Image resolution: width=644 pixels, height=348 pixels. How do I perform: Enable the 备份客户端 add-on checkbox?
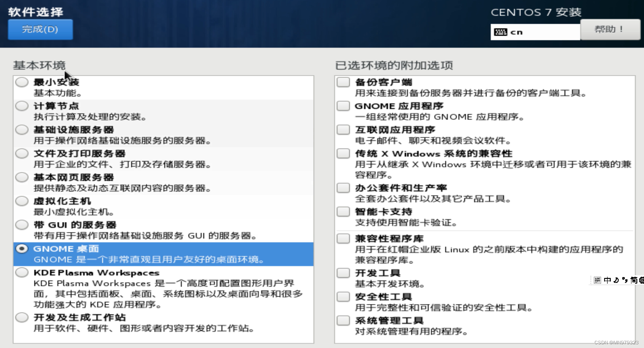click(x=343, y=82)
